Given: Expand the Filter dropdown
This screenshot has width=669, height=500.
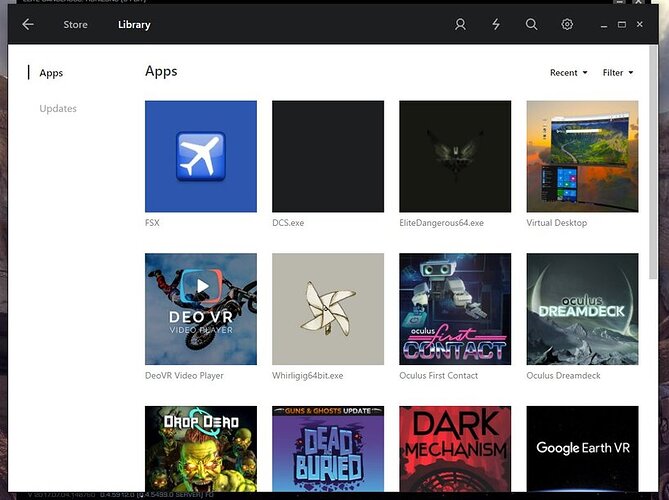Looking at the screenshot, I should pos(617,73).
